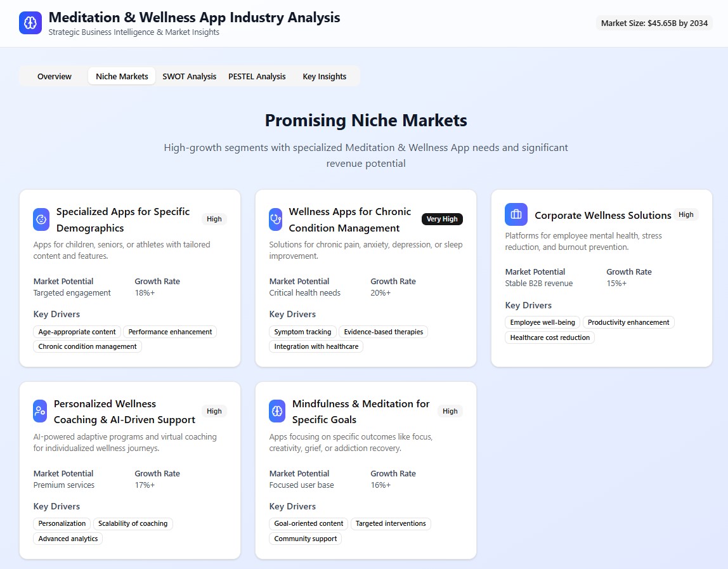Click the briefcase icon for Corporate Wellness Solutions
Image resolution: width=728 pixels, height=569 pixels.
(516, 214)
